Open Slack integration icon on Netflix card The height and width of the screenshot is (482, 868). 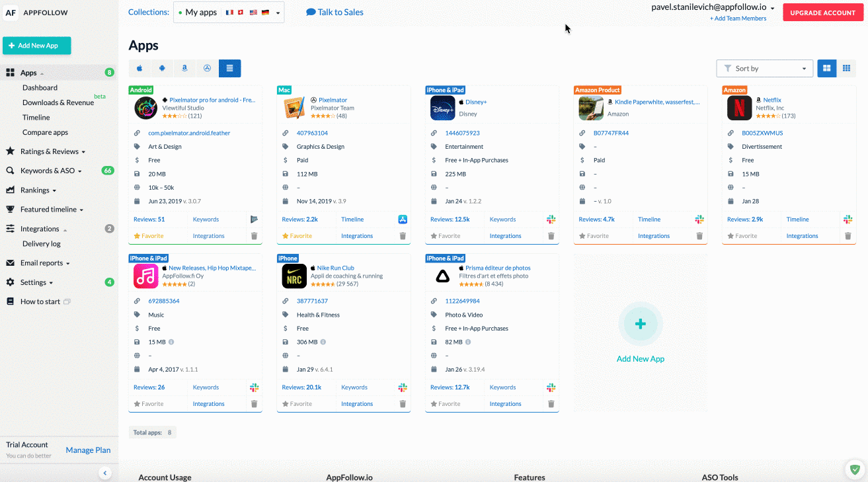coord(848,220)
